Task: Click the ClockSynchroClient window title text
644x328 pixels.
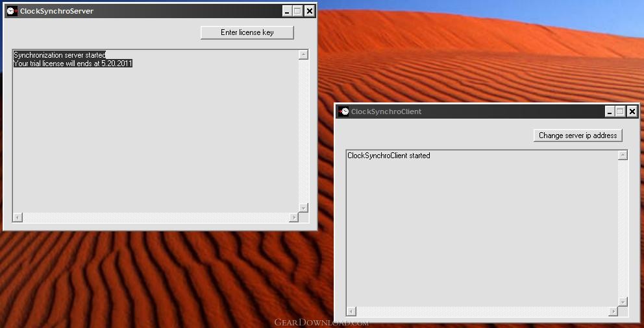Action: click(386, 111)
